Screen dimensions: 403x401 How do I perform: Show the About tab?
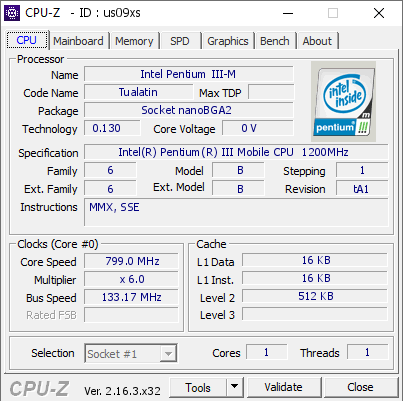point(317,41)
